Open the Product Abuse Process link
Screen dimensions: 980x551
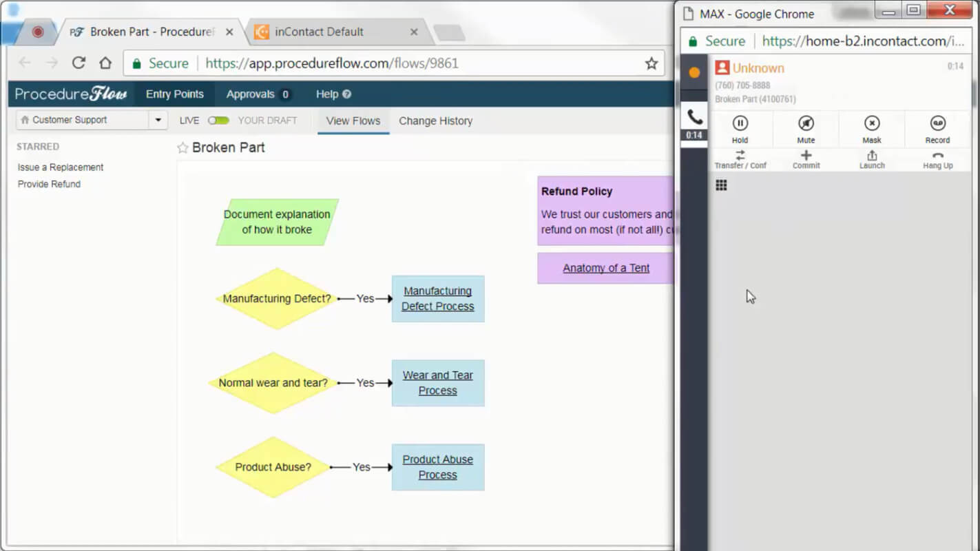(x=438, y=467)
